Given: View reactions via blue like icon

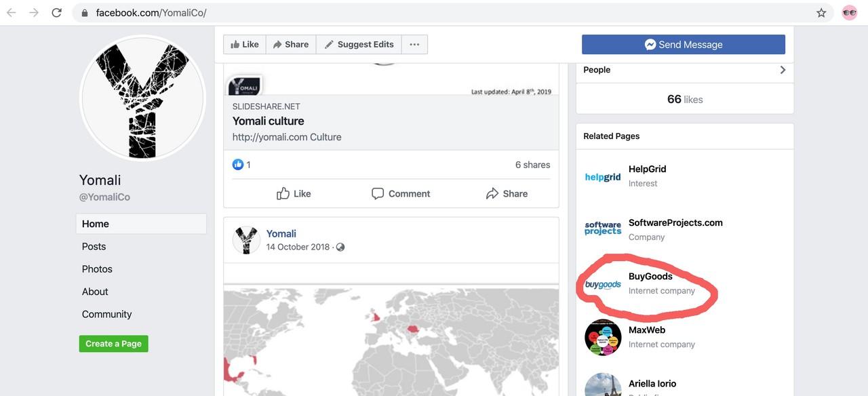Looking at the screenshot, I should click(238, 164).
